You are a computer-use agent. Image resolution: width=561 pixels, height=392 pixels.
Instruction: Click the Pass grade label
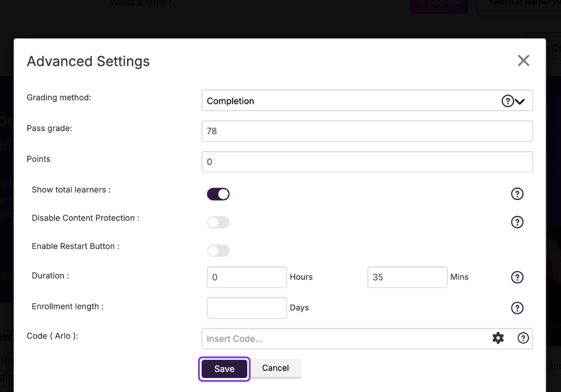49,128
